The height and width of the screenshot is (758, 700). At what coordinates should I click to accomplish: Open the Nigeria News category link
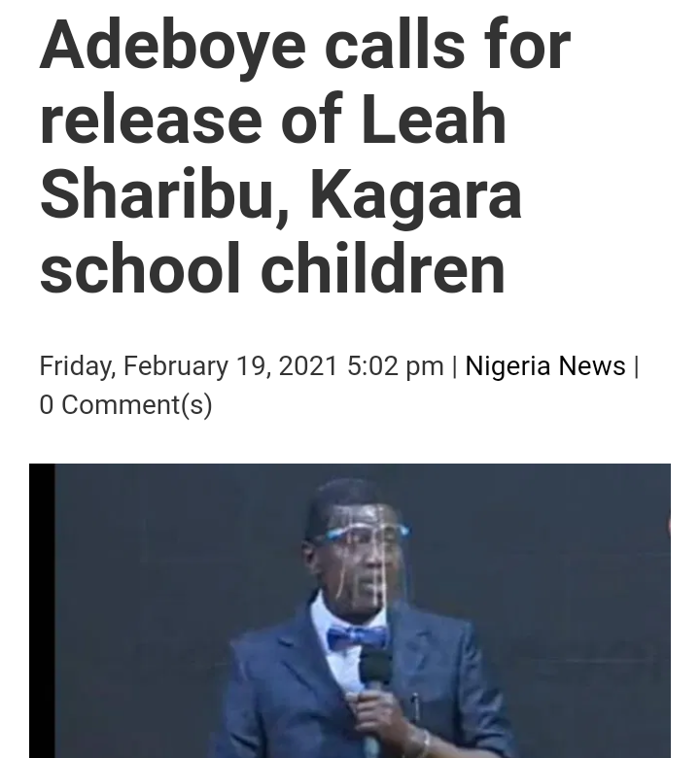point(545,365)
